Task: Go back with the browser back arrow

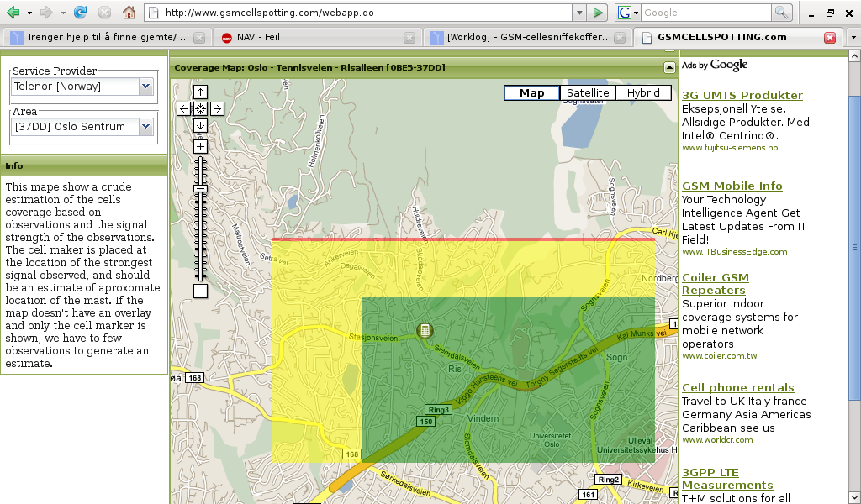Action: pos(13,12)
